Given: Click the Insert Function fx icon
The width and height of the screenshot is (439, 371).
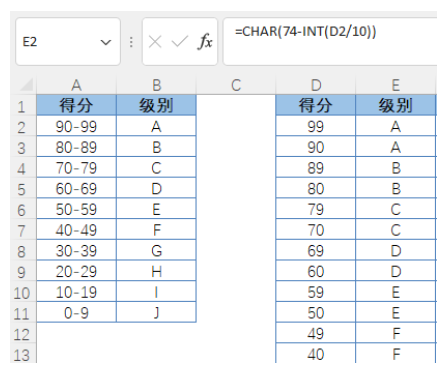Looking at the screenshot, I should 205,42.
